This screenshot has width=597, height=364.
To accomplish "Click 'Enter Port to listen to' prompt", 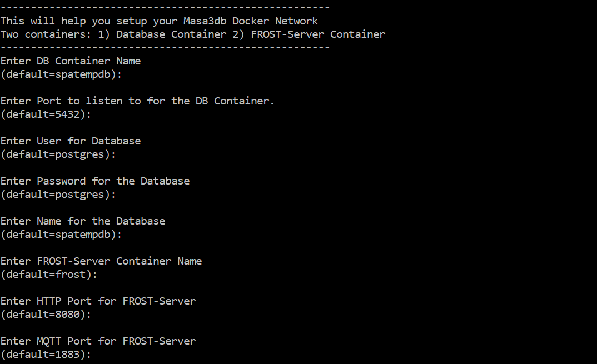I will [137, 101].
